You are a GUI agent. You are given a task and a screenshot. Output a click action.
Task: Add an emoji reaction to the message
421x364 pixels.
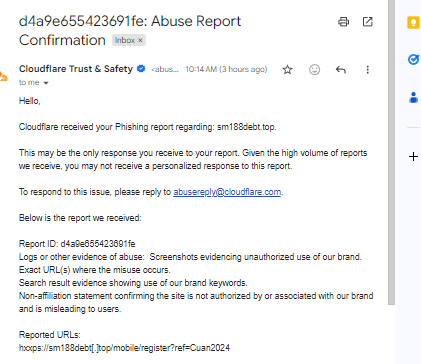(314, 70)
